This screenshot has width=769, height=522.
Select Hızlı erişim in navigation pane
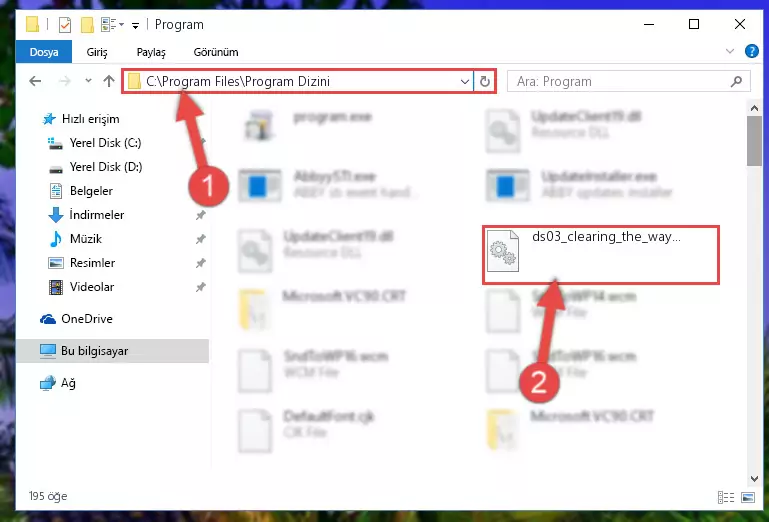coord(90,119)
